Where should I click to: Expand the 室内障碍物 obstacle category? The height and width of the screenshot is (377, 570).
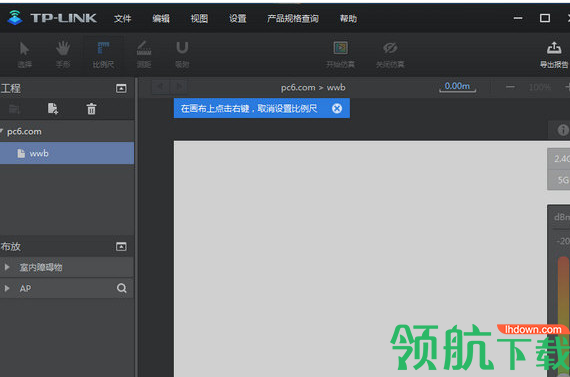tap(7, 267)
